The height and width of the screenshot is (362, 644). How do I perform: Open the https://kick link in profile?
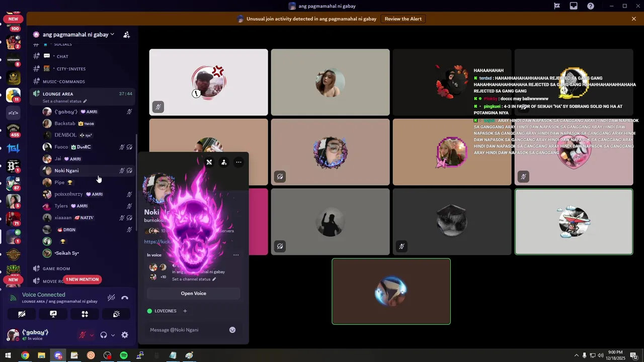click(x=157, y=242)
